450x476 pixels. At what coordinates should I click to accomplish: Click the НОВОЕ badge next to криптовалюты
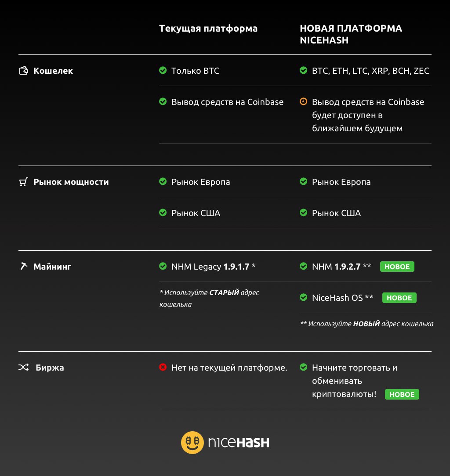click(x=402, y=394)
